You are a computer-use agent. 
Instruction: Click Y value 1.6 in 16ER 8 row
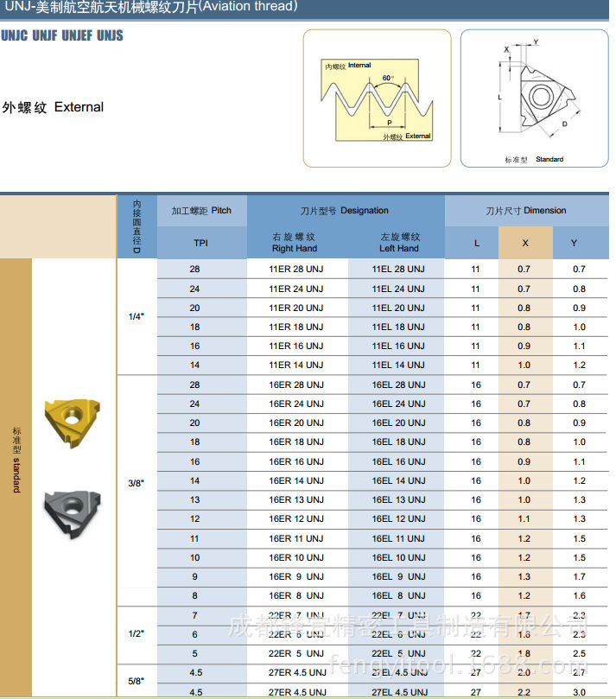pos(580,596)
